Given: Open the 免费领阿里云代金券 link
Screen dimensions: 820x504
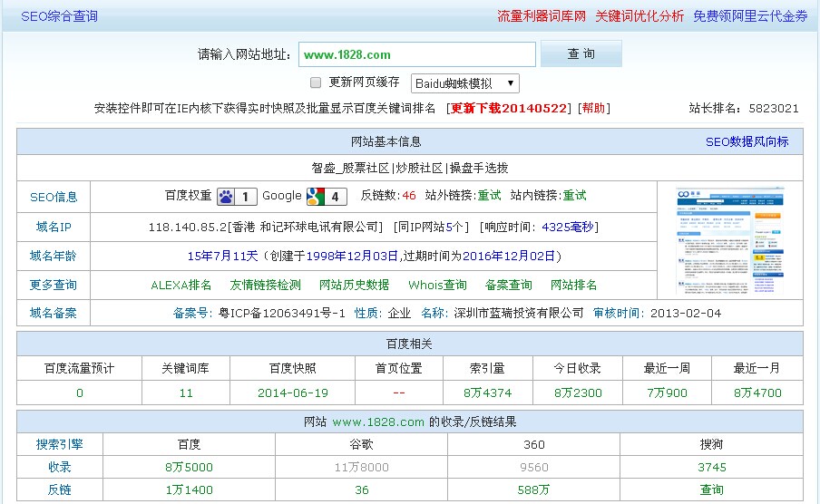Looking at the screenshot, I should click(750, 16).
